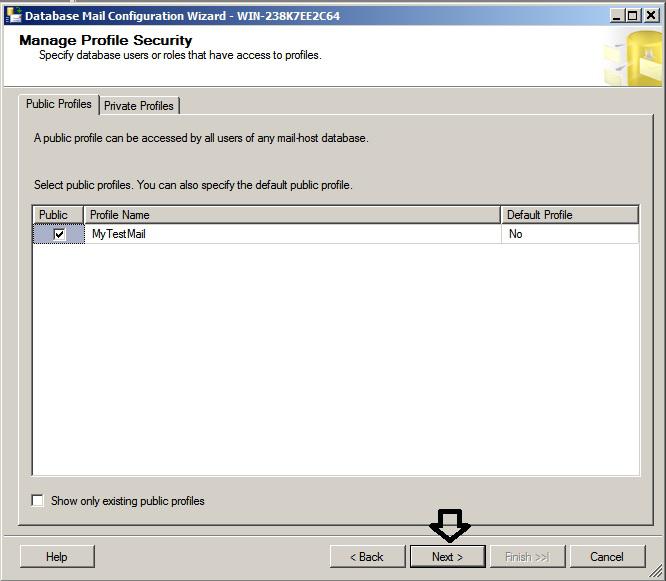Click the Public column header
The height and width of the screenshot is (581, 666).
coord(58,215)
